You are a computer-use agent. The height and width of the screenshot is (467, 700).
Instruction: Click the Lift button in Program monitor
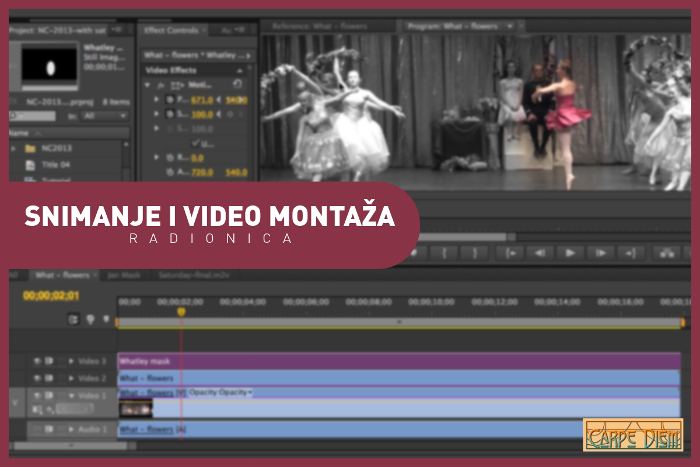point(664,253)
